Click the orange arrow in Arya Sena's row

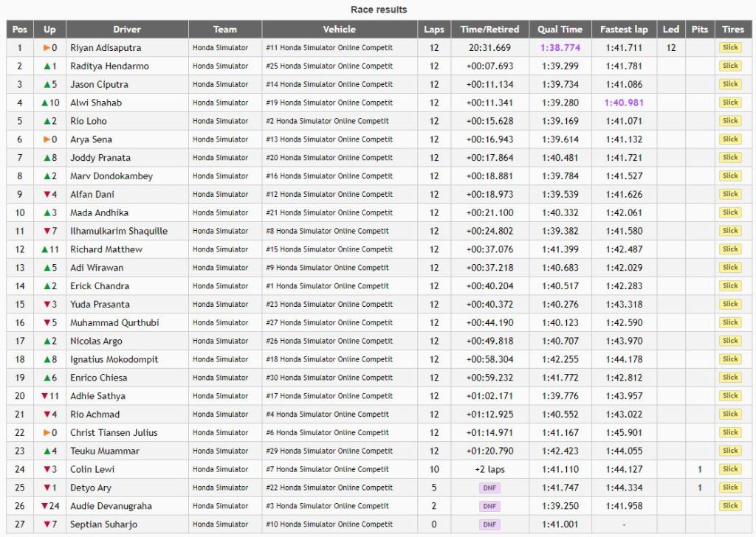[46, 139]
